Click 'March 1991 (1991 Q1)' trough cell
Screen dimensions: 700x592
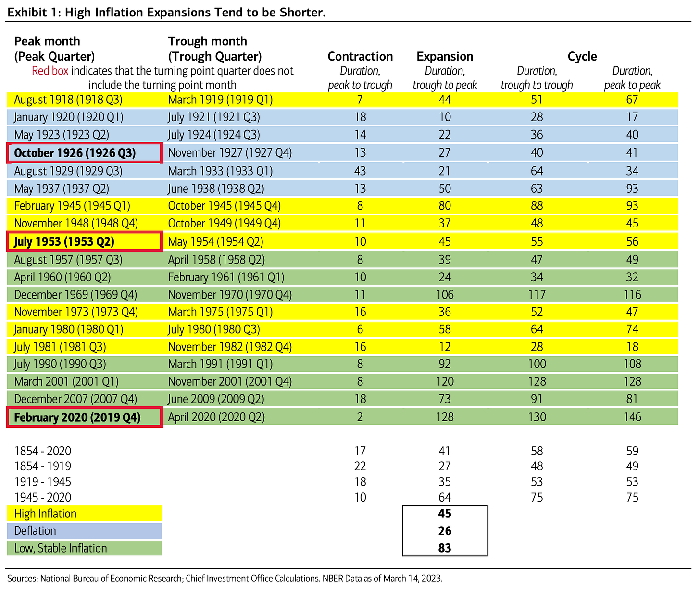point(220,364)
